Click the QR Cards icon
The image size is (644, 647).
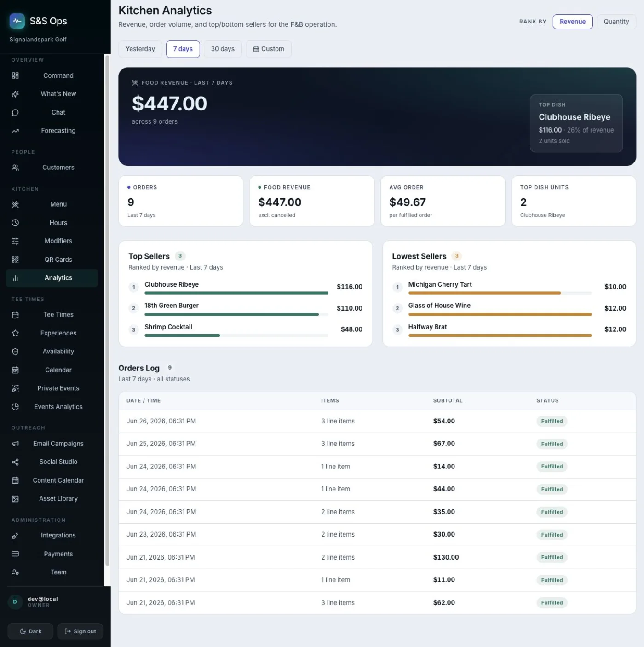click(15, 260)
